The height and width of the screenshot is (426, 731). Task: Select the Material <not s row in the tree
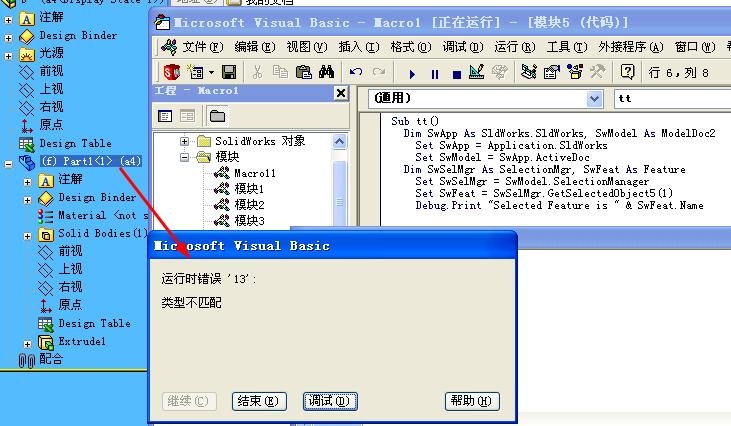click(x=103, y=215)
